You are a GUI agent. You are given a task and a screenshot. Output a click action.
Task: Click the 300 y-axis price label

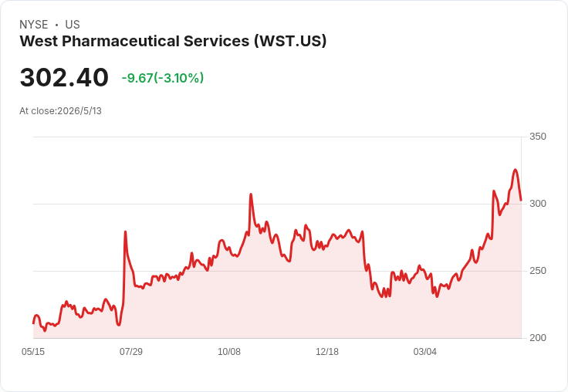click(x=538, y=204)
